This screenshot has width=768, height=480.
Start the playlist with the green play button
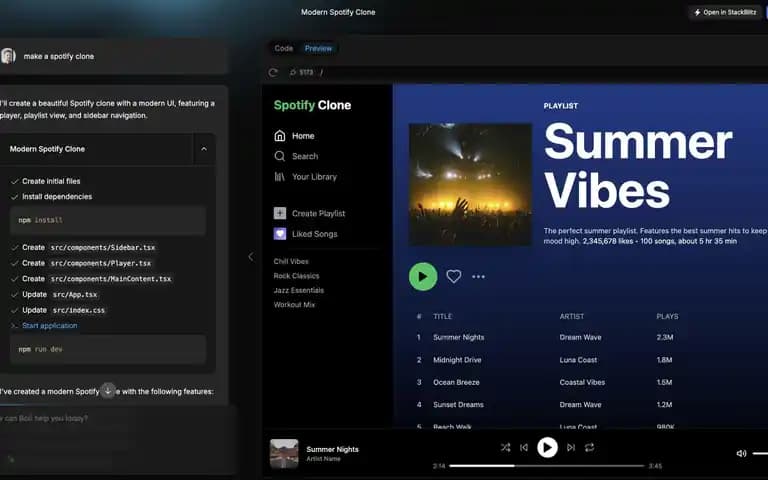point(423,277)
